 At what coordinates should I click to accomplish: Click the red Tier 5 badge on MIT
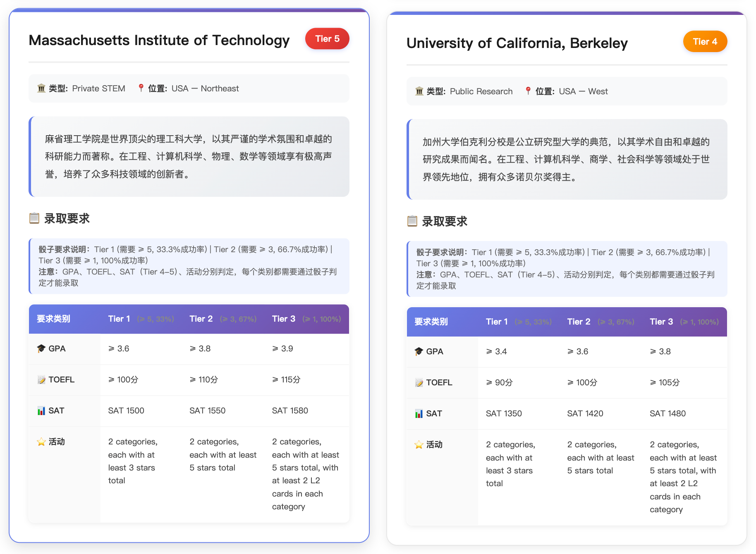coord(327,38)
